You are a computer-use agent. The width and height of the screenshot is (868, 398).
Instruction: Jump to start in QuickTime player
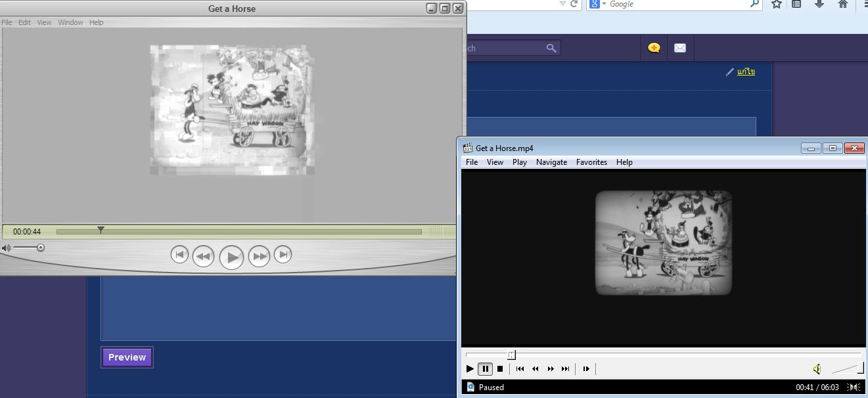[179, 254]
